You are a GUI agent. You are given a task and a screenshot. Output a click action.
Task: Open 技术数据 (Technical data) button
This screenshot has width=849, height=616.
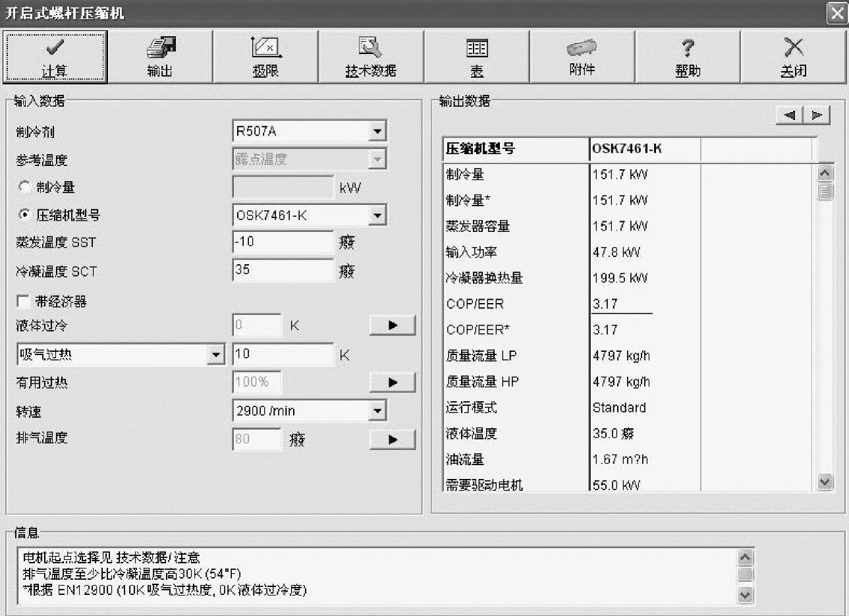point(371,57)
